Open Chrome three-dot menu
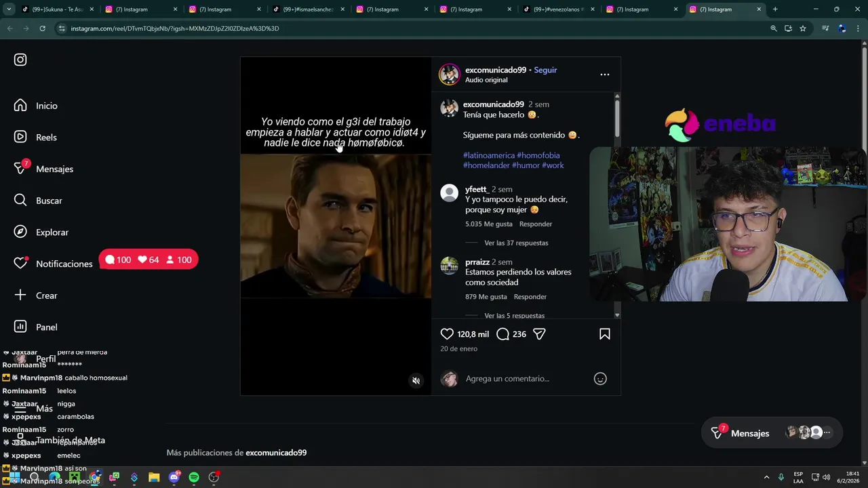Viewport: 868px width, 488px height. 858,28
